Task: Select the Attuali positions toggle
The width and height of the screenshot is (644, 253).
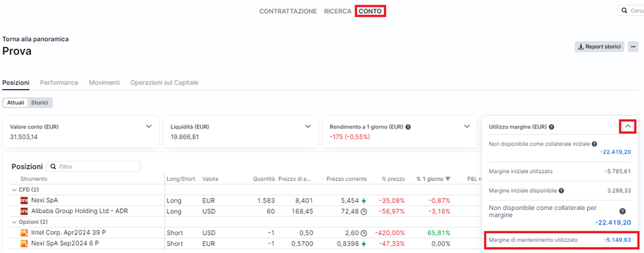Action: 16,103
